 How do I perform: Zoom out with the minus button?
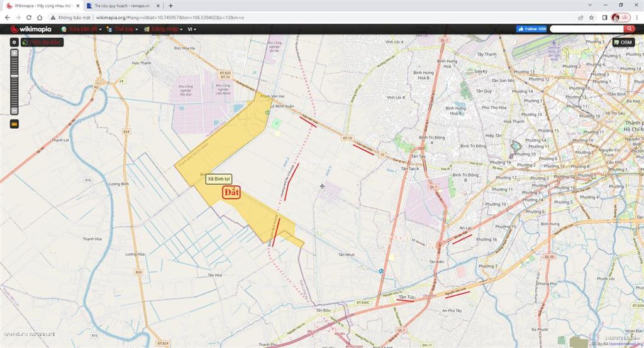pyautogui.click(x=14, y=111)
